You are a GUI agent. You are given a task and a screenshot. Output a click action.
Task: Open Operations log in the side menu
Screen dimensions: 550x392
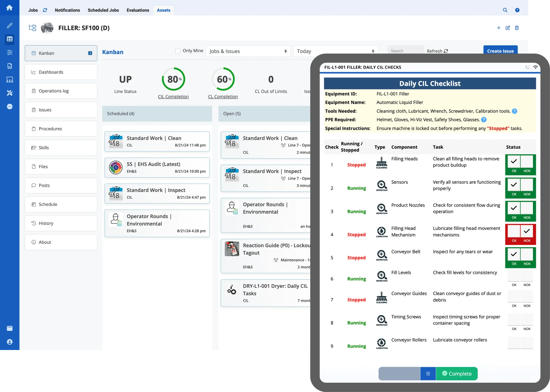point(61,91)
